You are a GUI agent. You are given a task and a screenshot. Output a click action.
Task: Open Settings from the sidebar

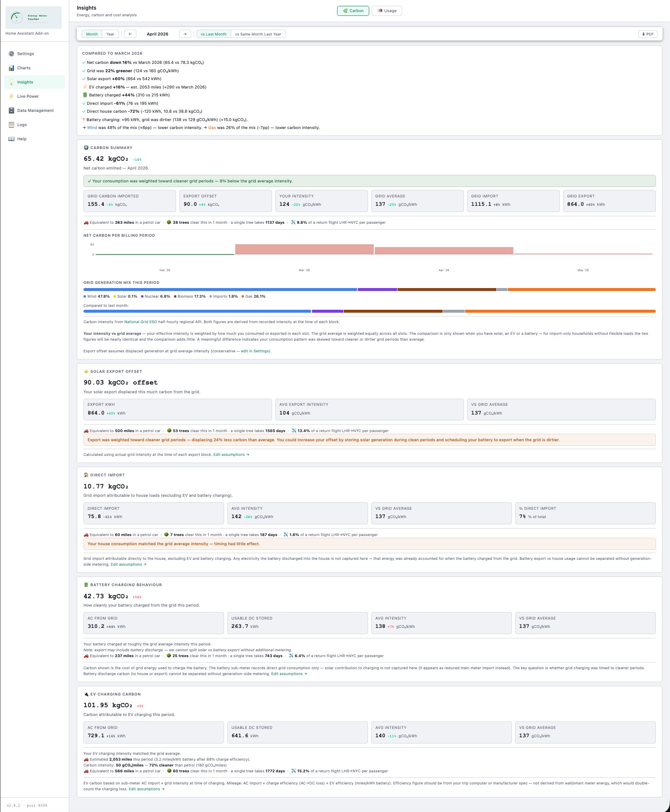pyautogui.click(x=35, y=54)
